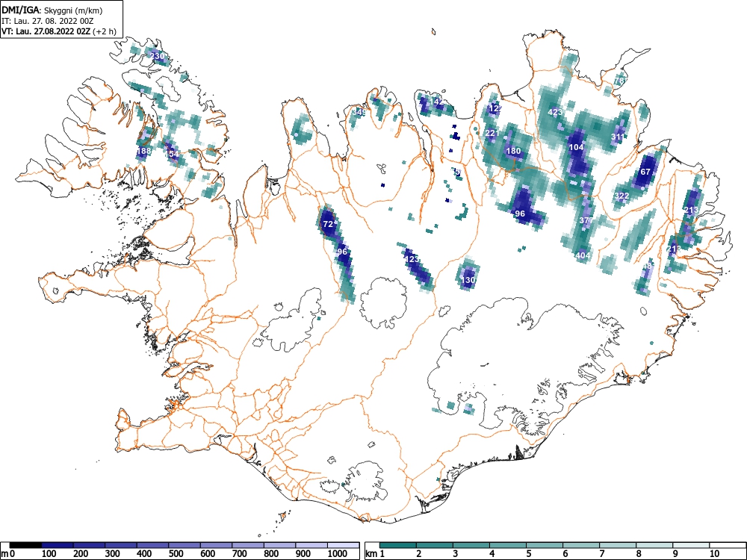Click the map value 72
Screen dimensions: 747x560
(x=328, y=224)
